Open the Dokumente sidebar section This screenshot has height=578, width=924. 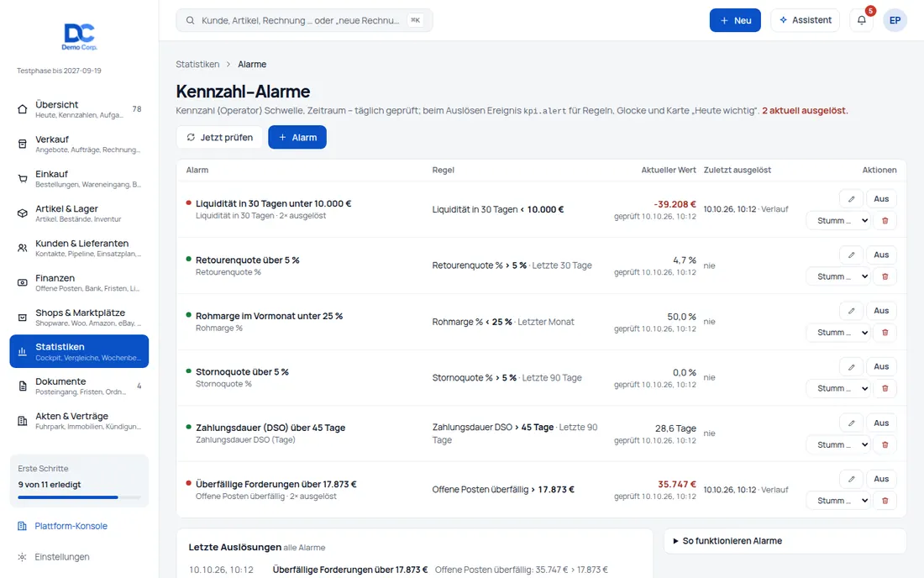79,386
